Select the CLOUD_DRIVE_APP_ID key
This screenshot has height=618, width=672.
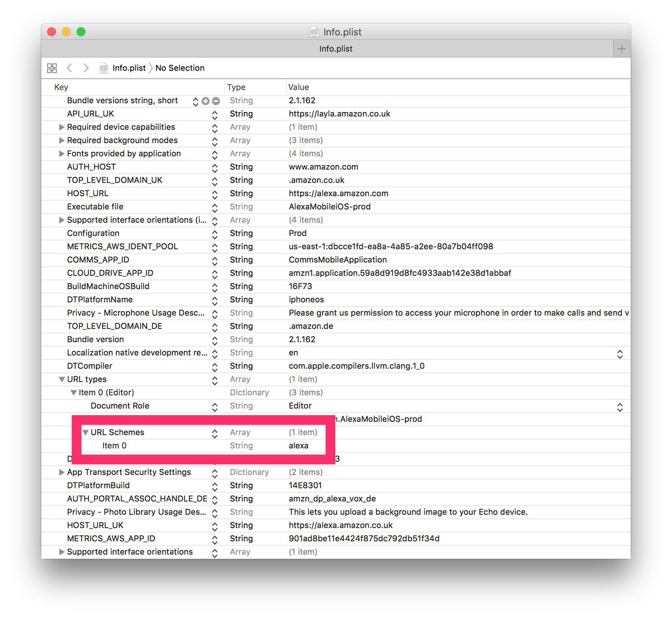tap(110, 273)
